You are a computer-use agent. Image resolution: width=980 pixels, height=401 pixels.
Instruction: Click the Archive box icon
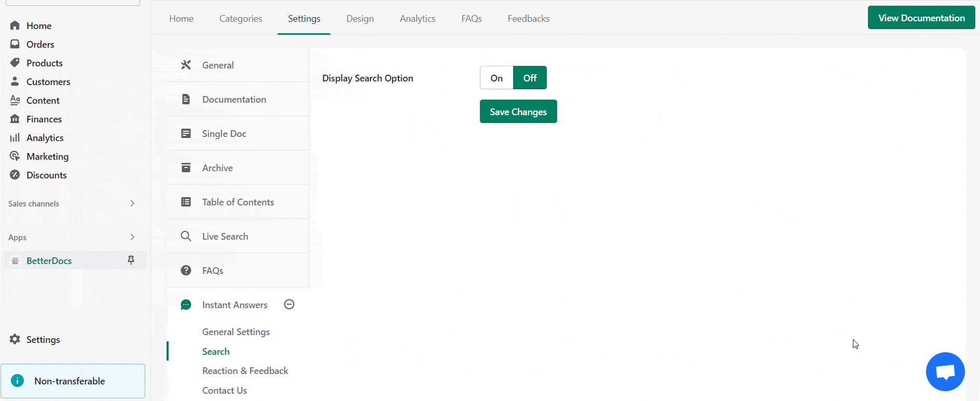click(x=186, y=168)
